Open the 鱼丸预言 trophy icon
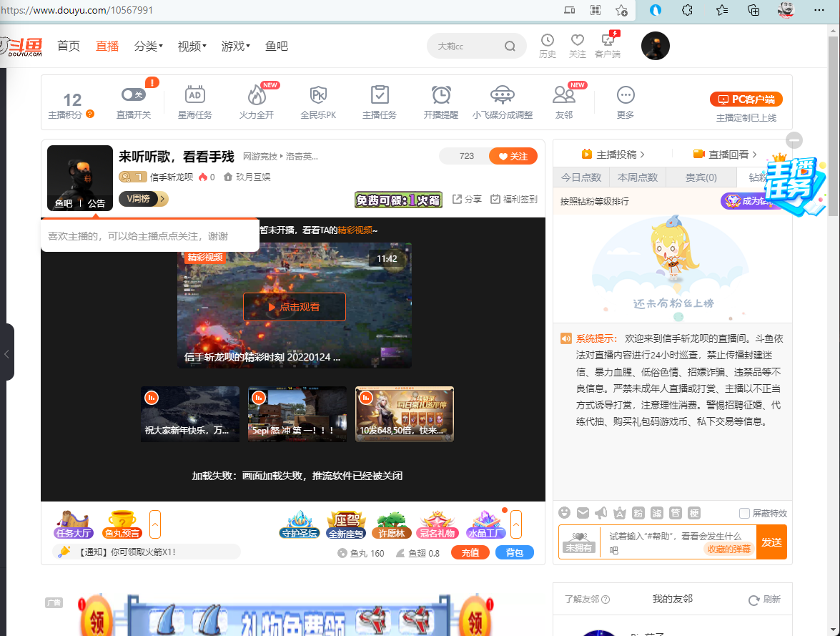The image size is (840, 636). [122, 524]
